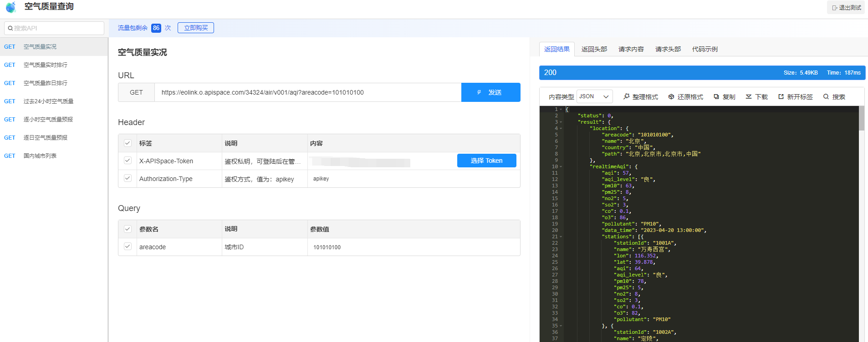This screenshot has width=868, height=342.
Task: Open response in new tab via 新开标签
Action: click(796, 96)
